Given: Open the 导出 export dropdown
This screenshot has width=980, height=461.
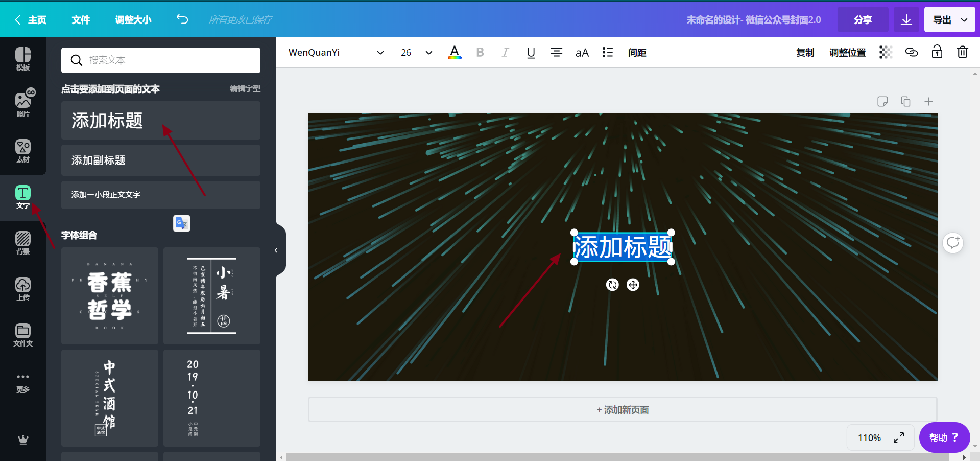Looking at the screenshot, I should [x=949, y=19].
